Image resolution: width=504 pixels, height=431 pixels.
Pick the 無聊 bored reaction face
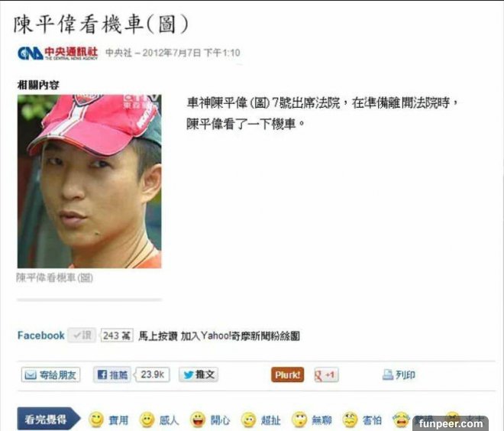point(299,420)
